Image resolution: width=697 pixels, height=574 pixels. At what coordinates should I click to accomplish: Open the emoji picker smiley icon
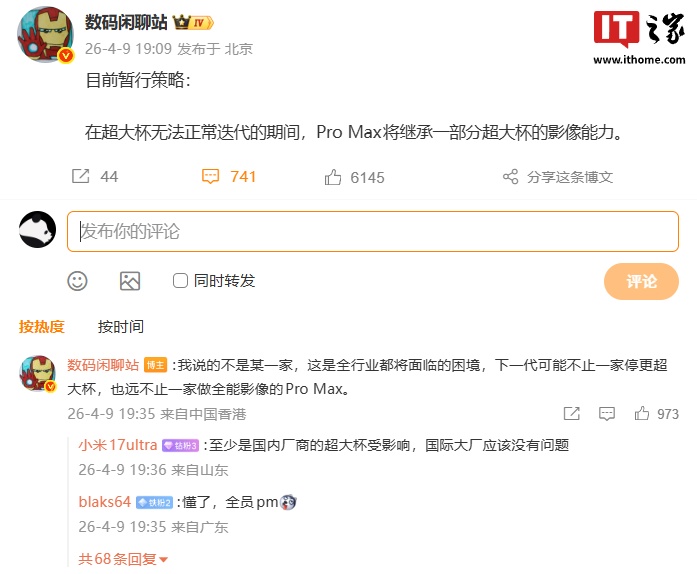[x=77, y=281]
